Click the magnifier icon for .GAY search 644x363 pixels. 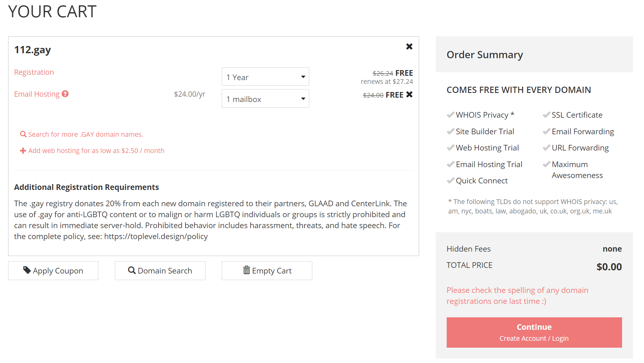(x=23, y=134)
